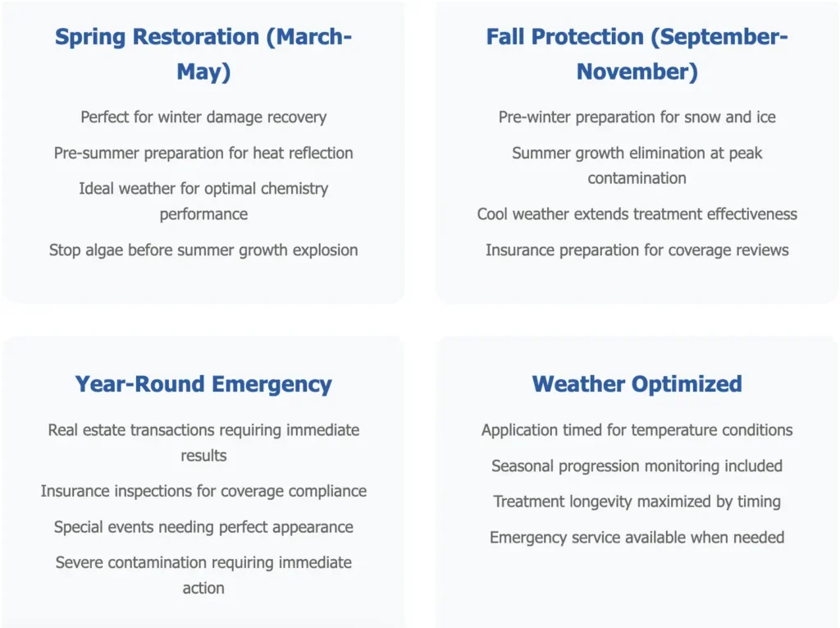This screenshot has height=628, width=840.
Task: Click 'Stop algae before summer growth explosion'
Action: tap(203, 250)
